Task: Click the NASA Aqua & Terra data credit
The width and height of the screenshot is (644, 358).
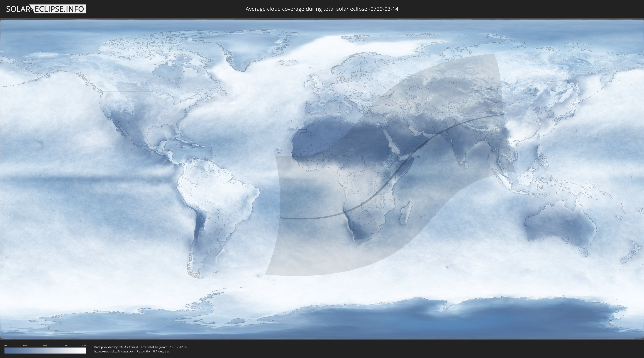Action: point(140,347)
